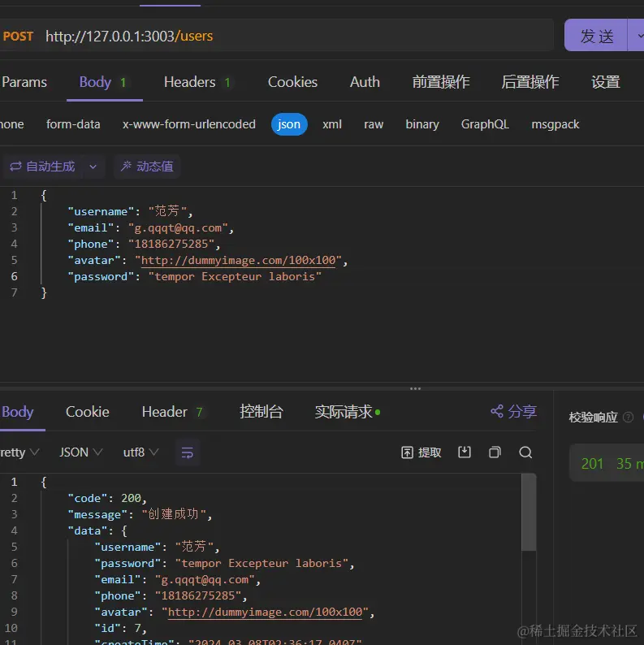Select form-data body type

(73, 124)
